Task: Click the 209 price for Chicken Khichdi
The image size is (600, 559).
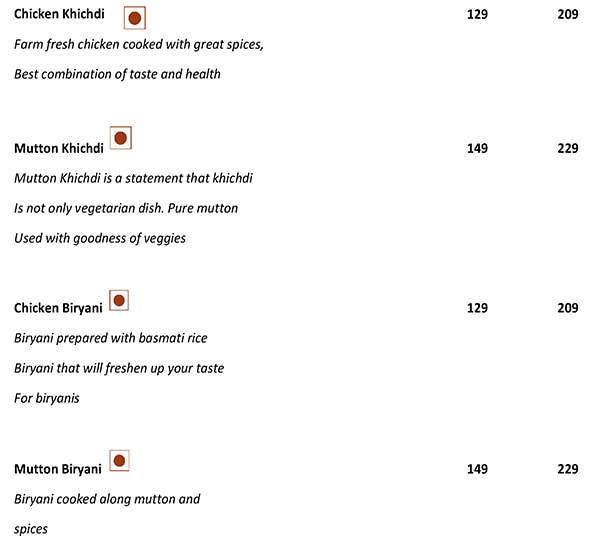Action: [x=568, y=16]
